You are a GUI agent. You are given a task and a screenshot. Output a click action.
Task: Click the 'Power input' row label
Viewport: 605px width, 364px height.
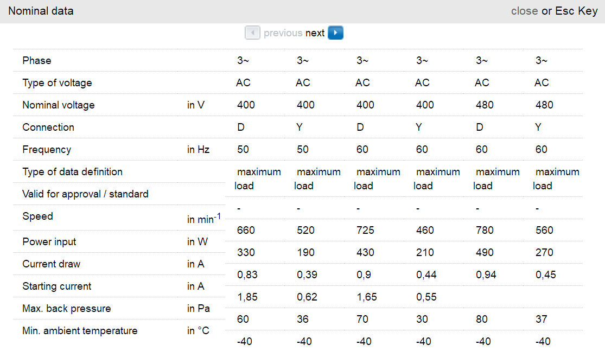[49, 242]
